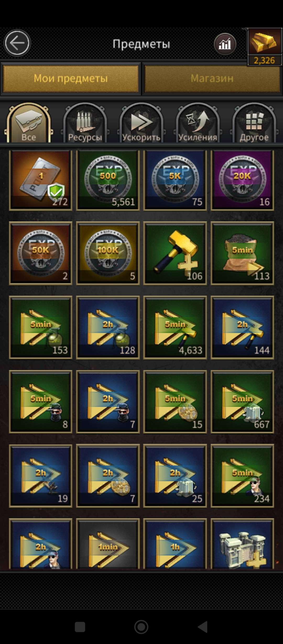The image size is (283, 644).
Task: Select the 5min grain sack speedup
Action: coord(242,253)
